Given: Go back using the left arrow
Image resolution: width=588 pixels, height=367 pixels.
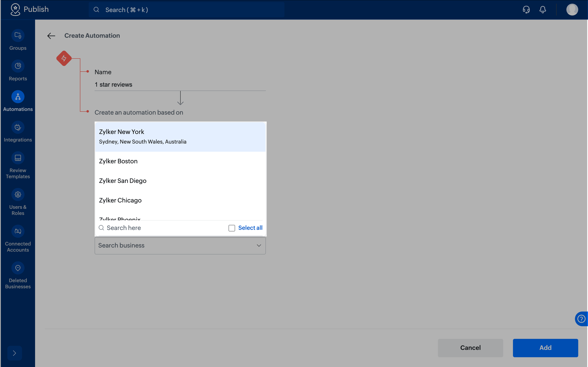Looking at the screenshot, I should [51, 36].
